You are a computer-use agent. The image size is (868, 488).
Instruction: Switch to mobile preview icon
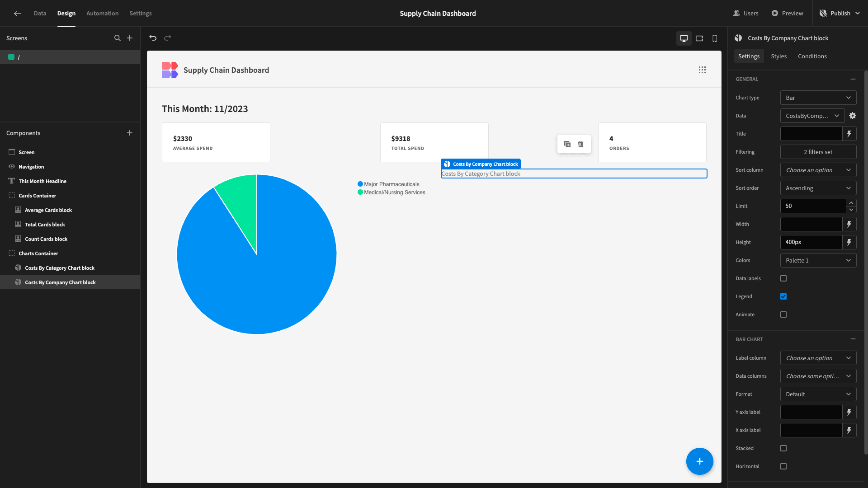click(x=715, y=38)
